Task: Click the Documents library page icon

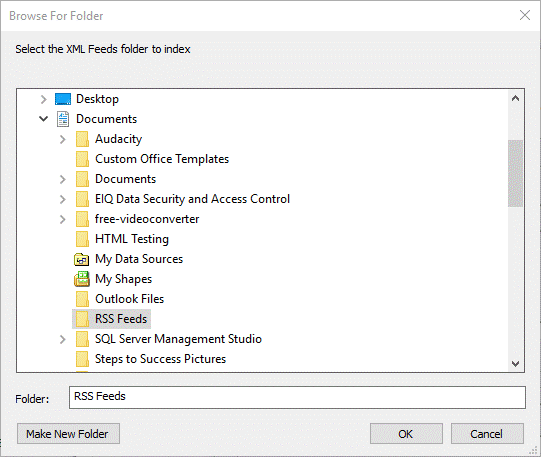Action: tap(63, 119)
